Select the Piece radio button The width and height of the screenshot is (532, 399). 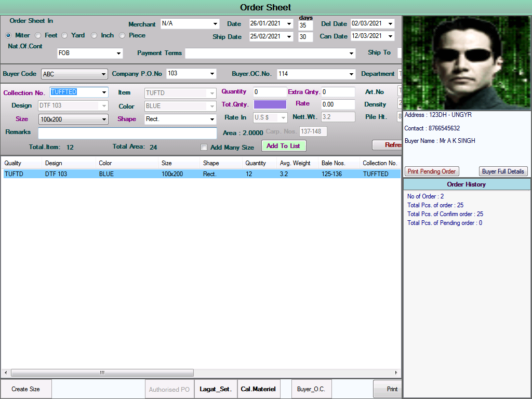click(122, 35)
